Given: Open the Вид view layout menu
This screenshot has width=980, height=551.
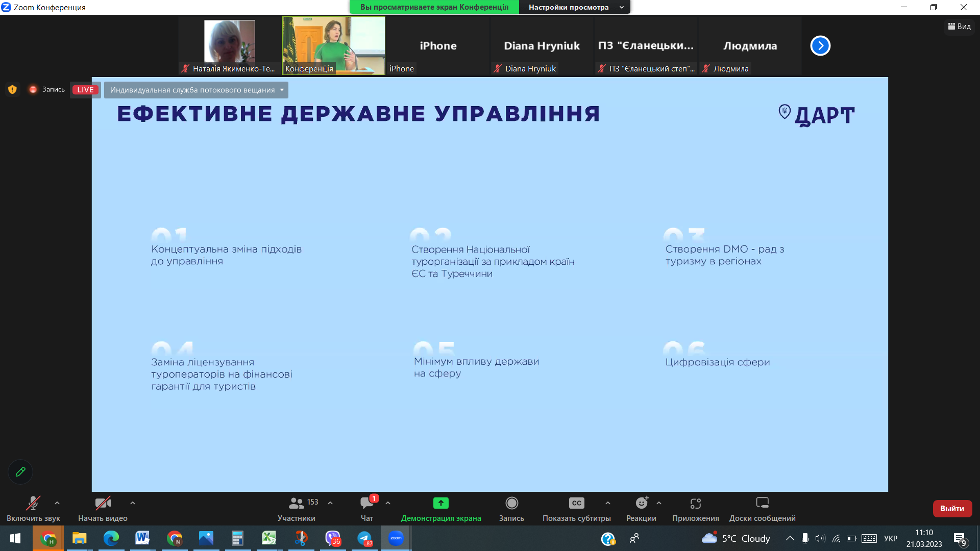Looking at the screenshot, I should pos(960,27).
